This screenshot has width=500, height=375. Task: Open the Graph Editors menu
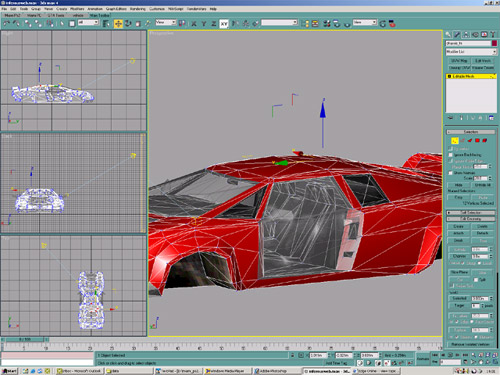point(116,9)
